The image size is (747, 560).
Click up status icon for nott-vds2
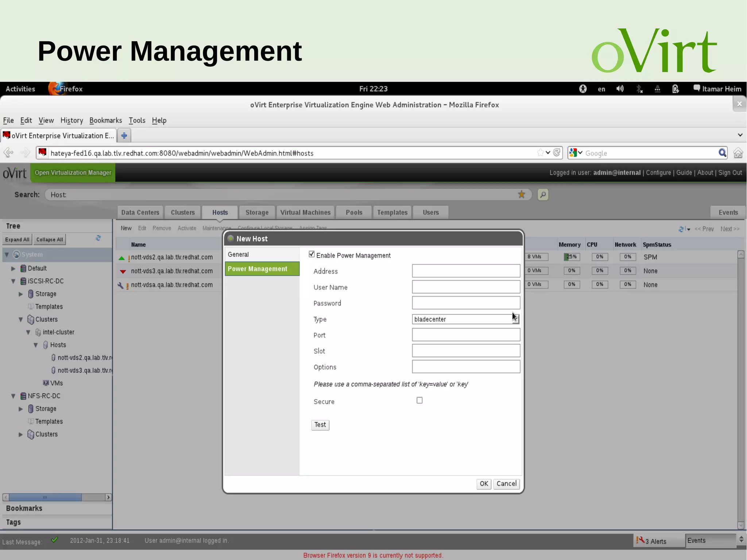pyautogui.click(x=121, y=258)
